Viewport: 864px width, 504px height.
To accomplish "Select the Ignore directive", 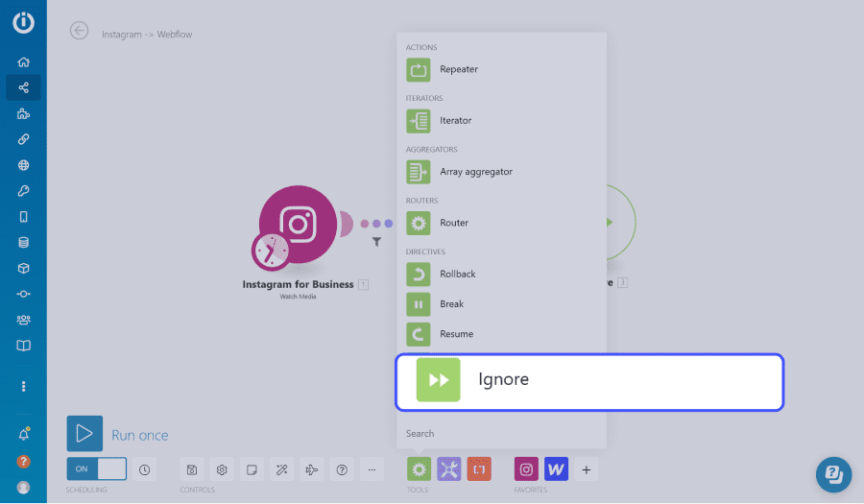I will pos(589,382).
